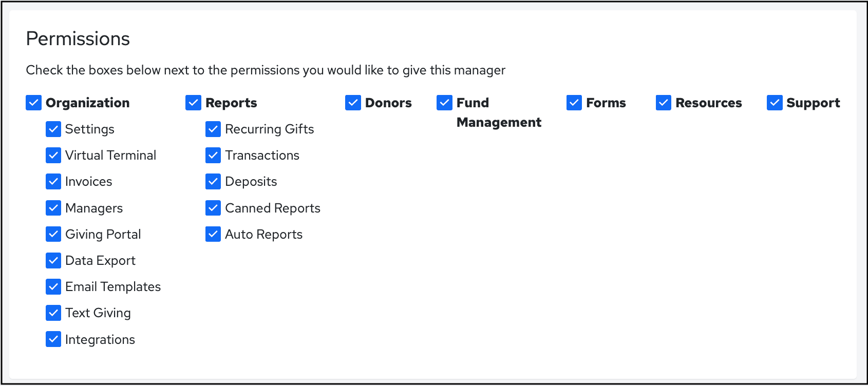Screen dimensions: 868x386
Task: Disable the Recurring Gifts permission
Action: (213, 129)
